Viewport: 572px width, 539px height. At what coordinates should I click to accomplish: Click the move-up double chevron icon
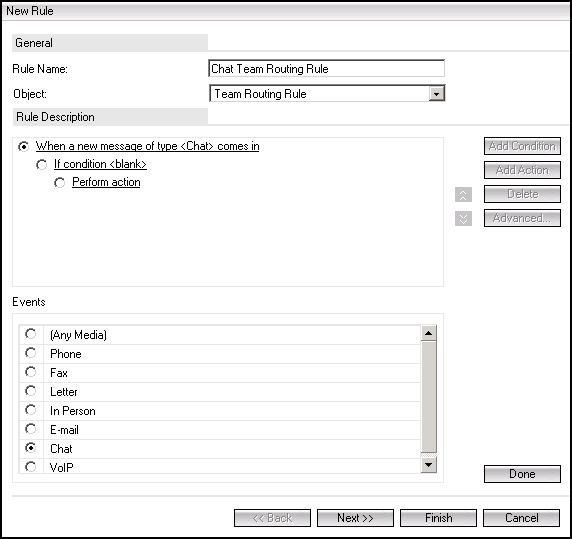(463, 194)
